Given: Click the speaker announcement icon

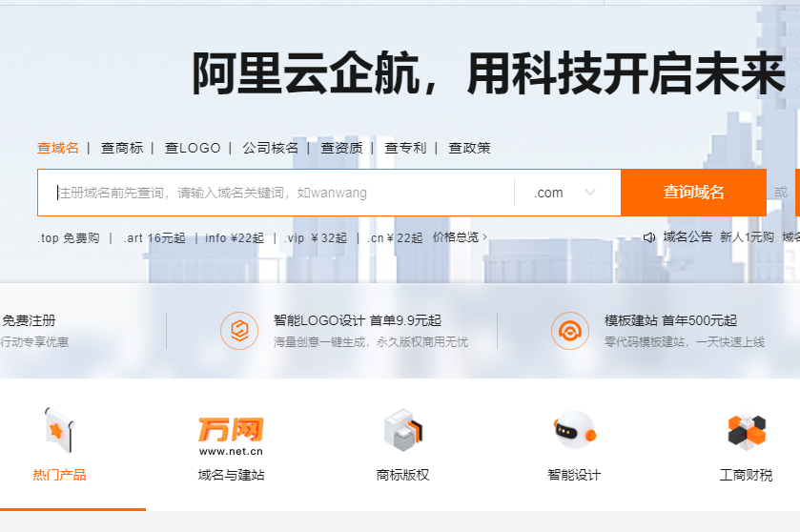Looking at the screenshot, I should coord(649,237).
